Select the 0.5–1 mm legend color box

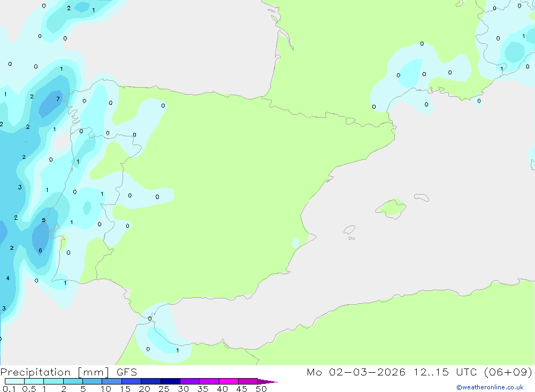[x=34, y=381]
